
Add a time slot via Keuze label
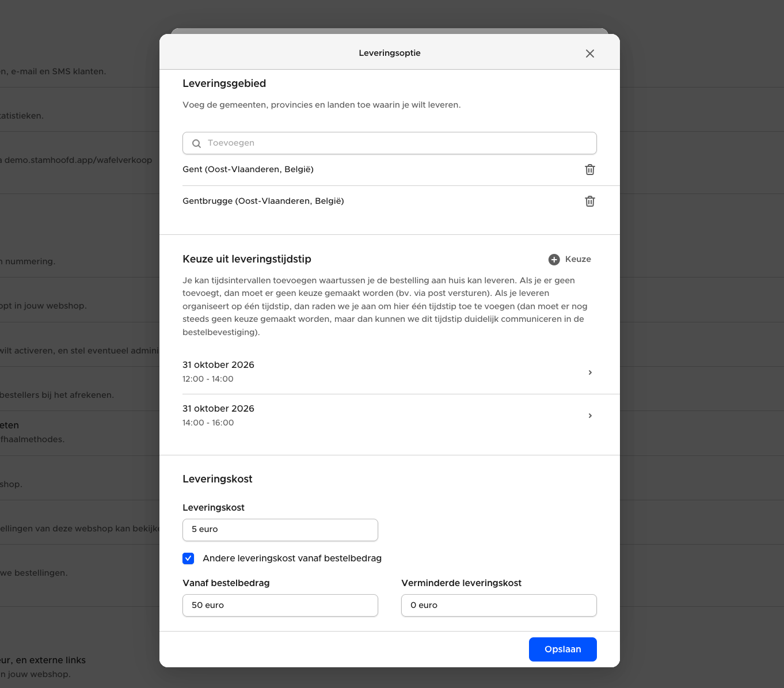pyautogui.click(x=578, y=259)
